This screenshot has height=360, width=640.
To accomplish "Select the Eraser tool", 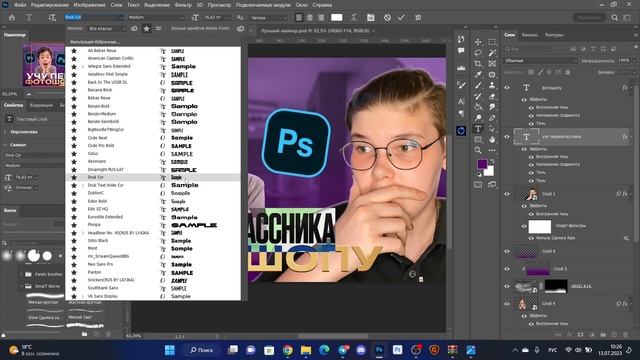I will [492, 96].
